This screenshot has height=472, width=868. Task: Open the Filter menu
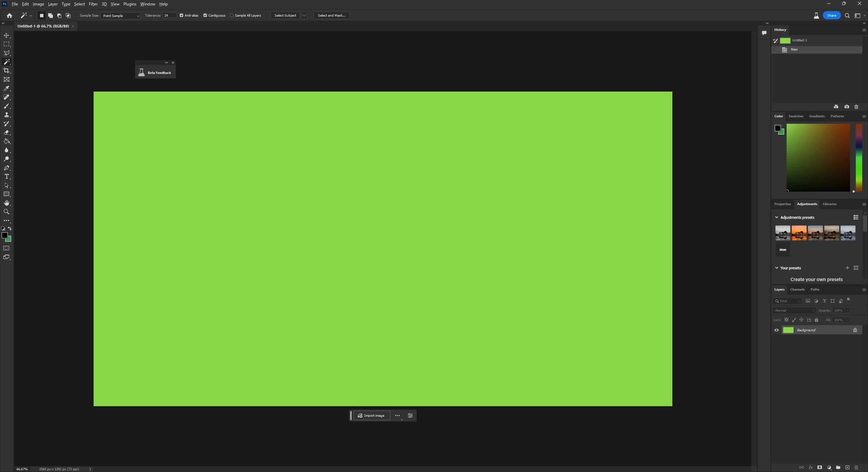93,4
